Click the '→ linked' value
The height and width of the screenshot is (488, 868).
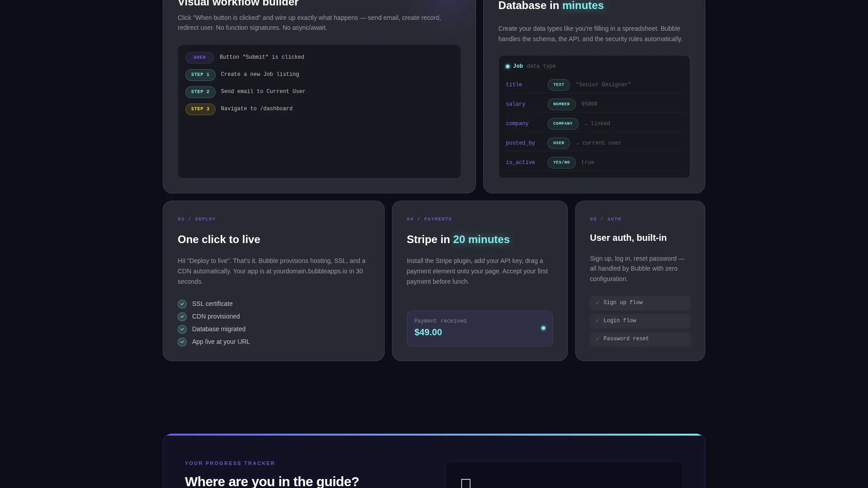597,124
